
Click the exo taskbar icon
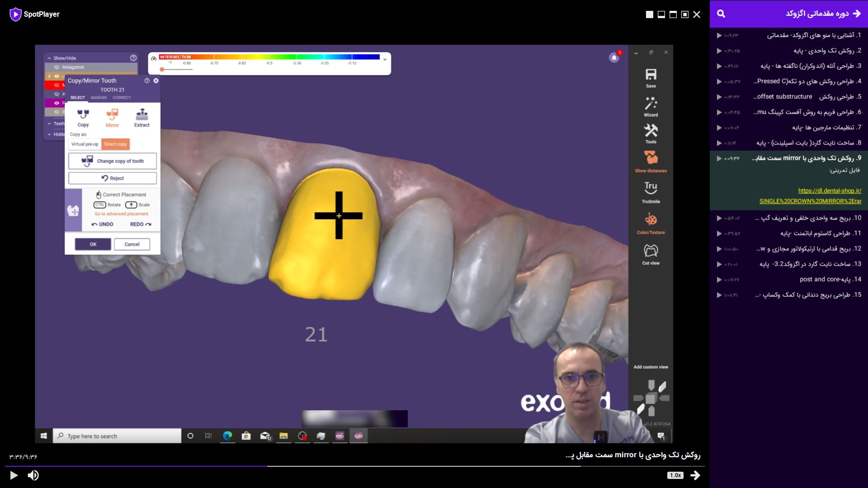point(340,436)
